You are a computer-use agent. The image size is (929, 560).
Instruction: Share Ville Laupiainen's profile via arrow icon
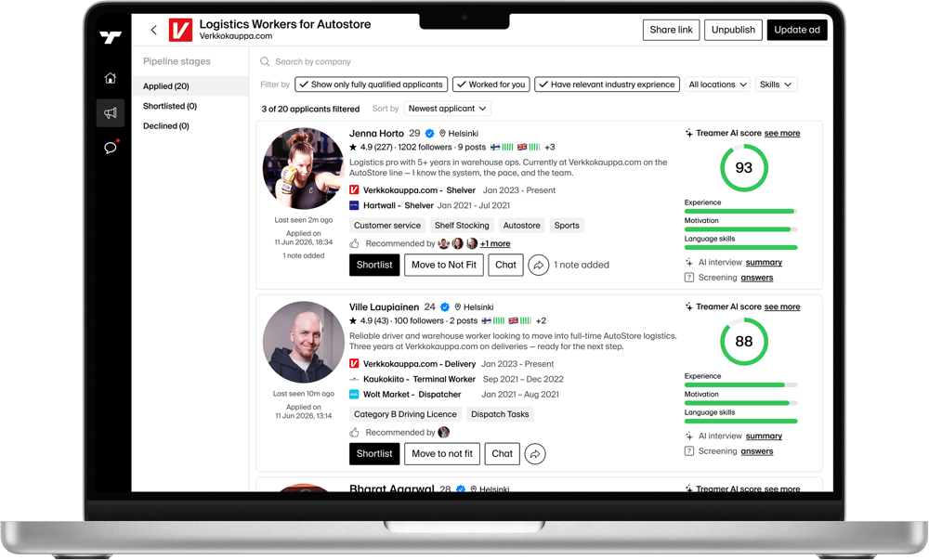tap(535, 454)
